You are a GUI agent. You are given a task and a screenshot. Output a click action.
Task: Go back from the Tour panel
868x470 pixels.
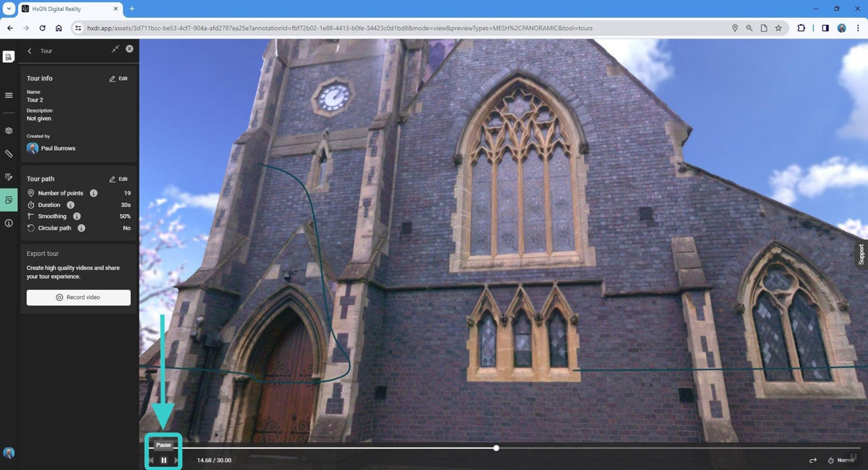(x=30, y=50)
